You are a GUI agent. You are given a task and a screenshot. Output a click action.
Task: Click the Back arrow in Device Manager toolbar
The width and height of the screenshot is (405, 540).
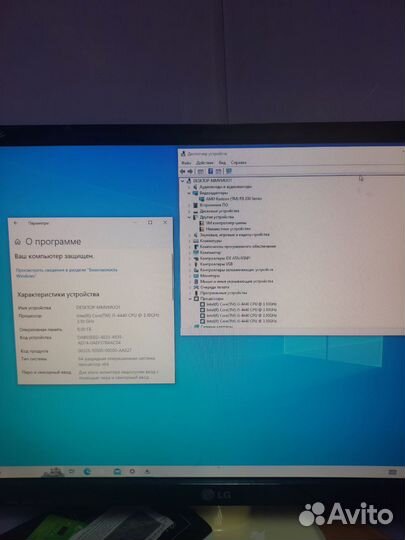tap(183, 171)
